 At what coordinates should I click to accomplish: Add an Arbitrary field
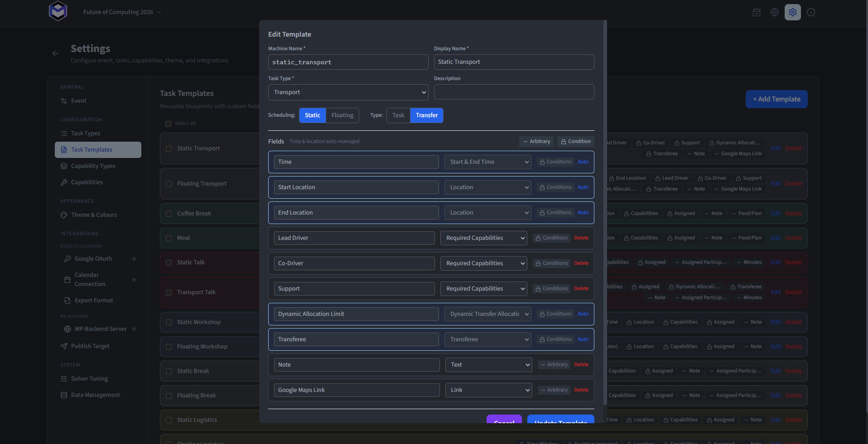[536, 142]
